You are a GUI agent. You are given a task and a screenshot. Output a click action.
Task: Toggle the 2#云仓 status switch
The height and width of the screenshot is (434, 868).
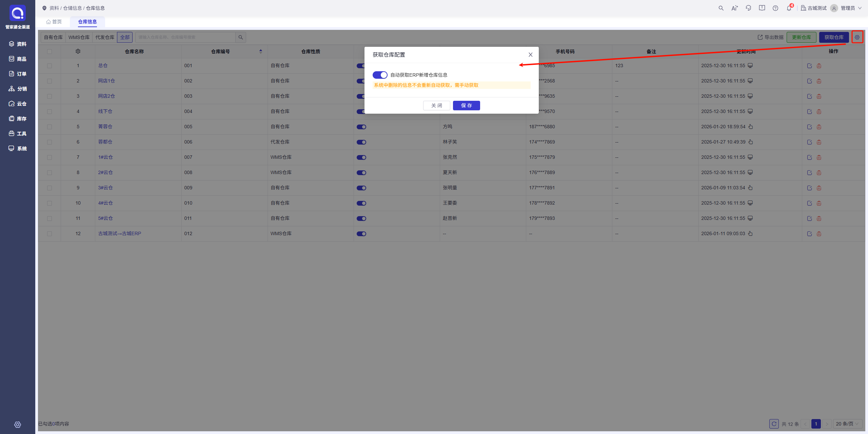pyautogui.click(x=361, y=173)
